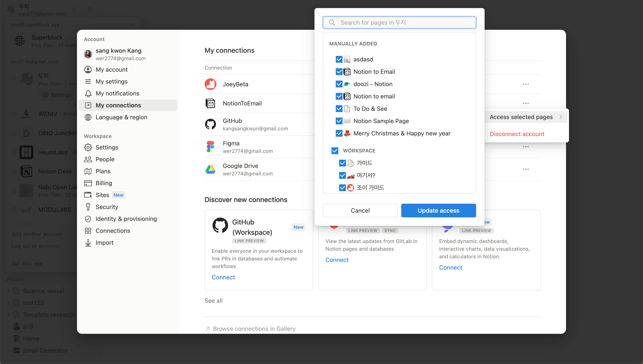Open Language & region settings
Viewport: 643px width, 364px height.
click(121, 117)
